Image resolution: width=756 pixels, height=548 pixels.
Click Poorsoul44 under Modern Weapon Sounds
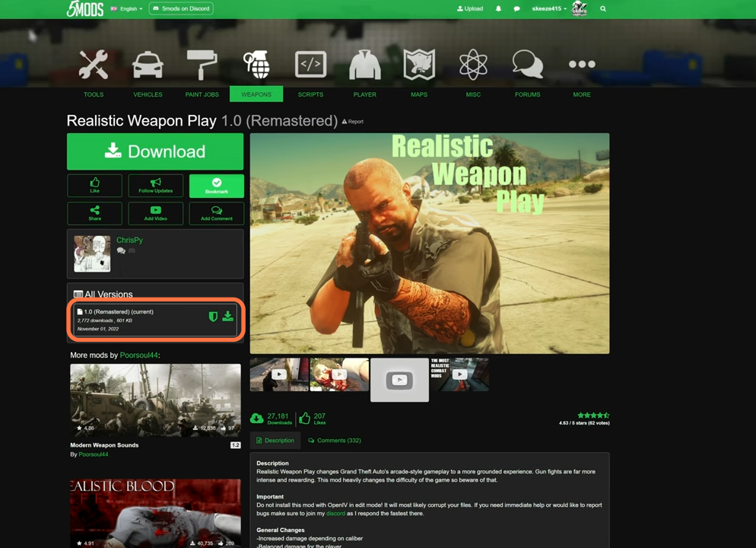point(94,454)
